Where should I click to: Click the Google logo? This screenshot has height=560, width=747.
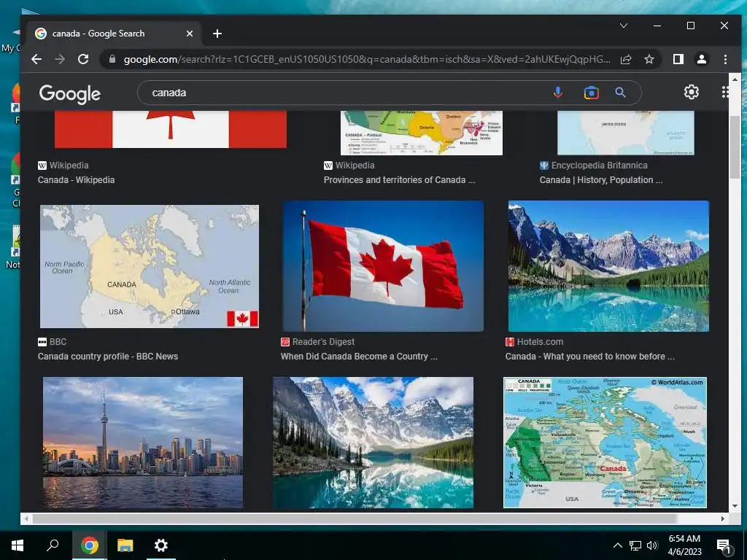(x=69, y=94)
